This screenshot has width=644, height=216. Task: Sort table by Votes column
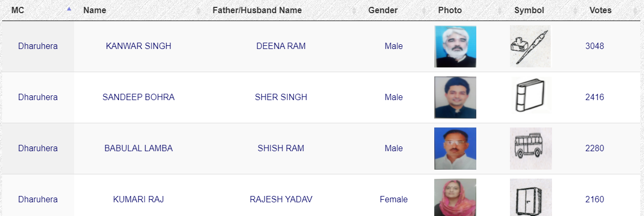point(600,11)
